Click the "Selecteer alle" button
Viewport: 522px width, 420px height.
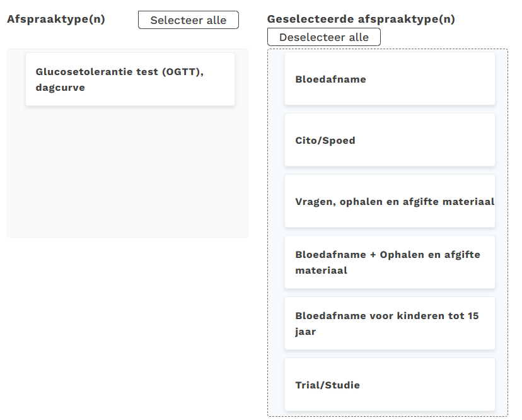click(x=188, y=20)
